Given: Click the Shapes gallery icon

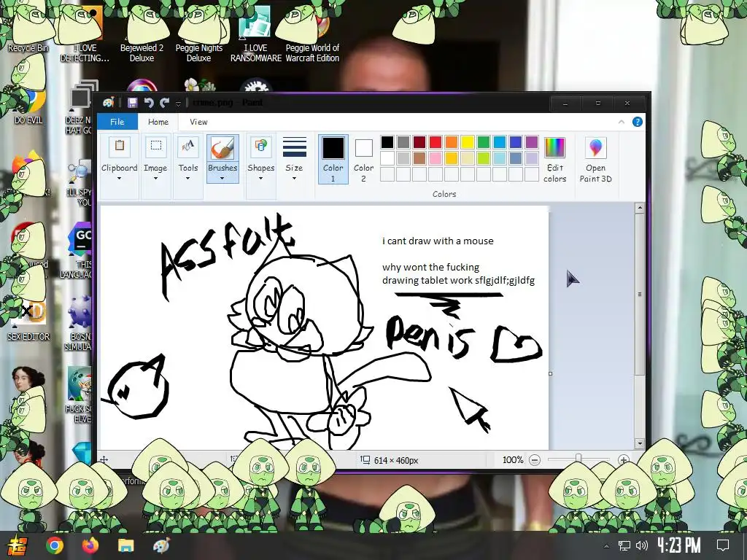Looking at the screenshot, I should 261,147.
